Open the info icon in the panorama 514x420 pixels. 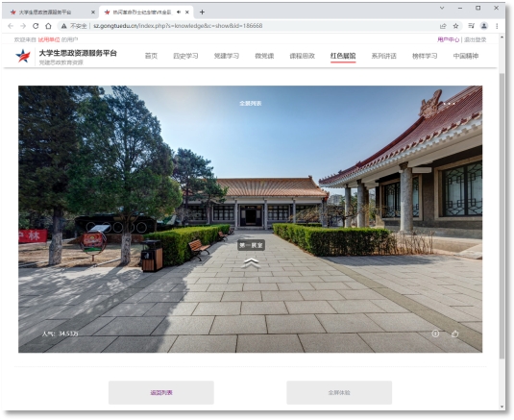coord(435,334)
